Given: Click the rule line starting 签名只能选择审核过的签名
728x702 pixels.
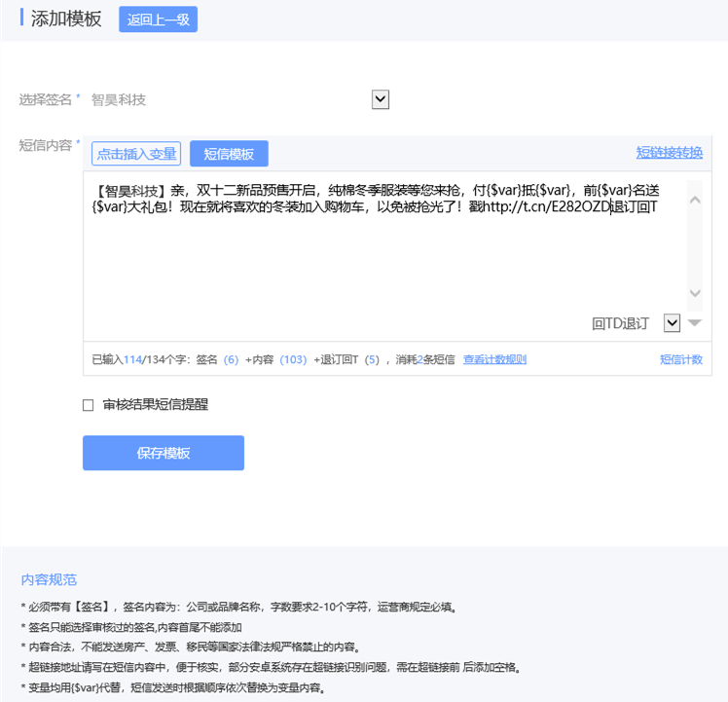Looking at the screenshot, I should (131, 628).
